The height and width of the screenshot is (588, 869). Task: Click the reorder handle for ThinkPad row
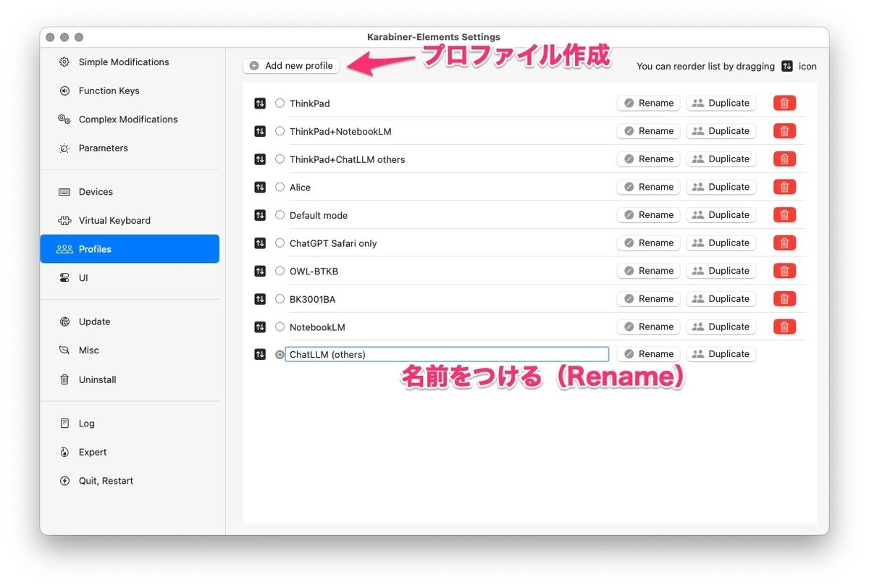click(x=260, y=104)
